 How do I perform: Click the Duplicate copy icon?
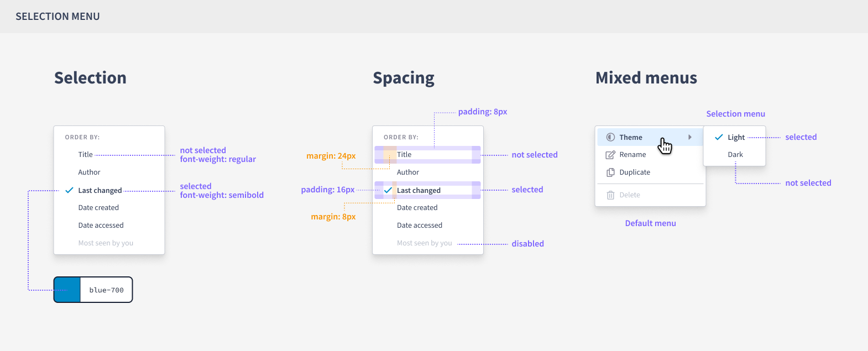tap(610, 172)
